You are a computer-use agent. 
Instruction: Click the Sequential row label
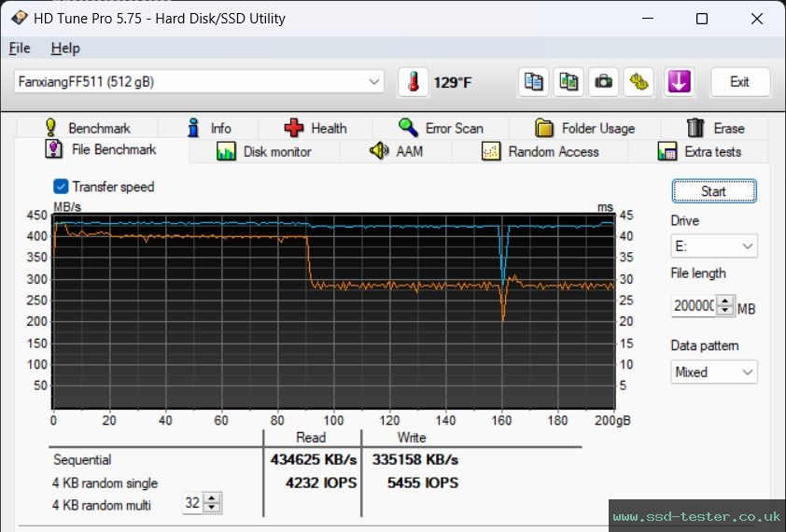point(82,460)
